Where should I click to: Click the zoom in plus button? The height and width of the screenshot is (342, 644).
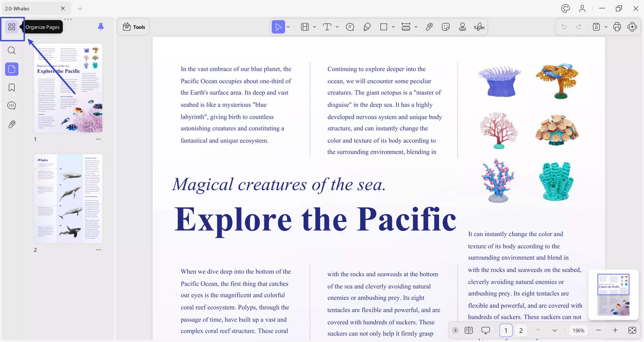coord(615,330)
